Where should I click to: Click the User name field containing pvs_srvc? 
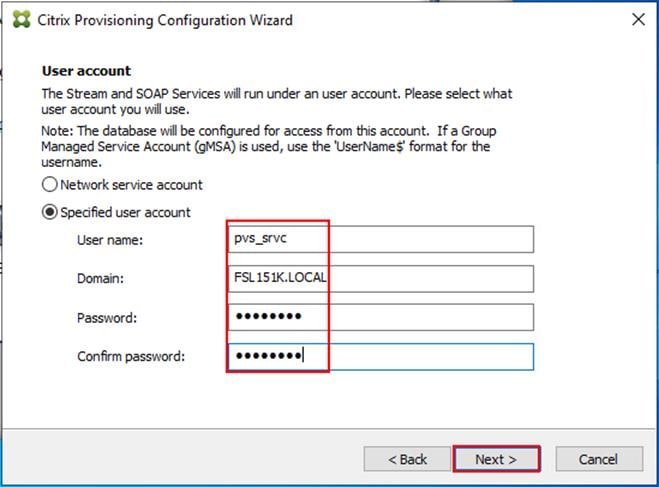[381, 239]
